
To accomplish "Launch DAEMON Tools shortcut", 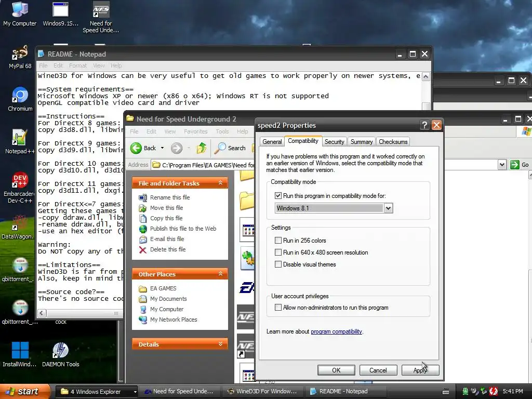I will click(60, 354).
